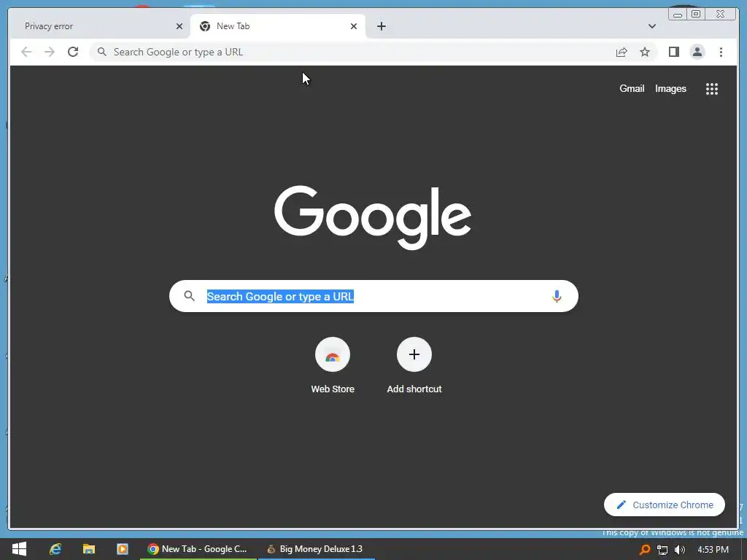Open the side panel icon

[x=673, y=52]
